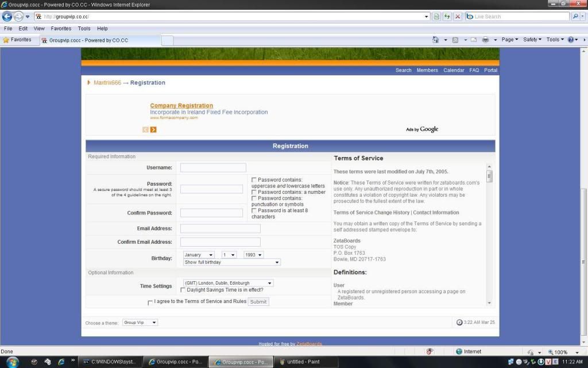Click the red Stop loading icon
588x368 pixels.
(x=457, y=17)
